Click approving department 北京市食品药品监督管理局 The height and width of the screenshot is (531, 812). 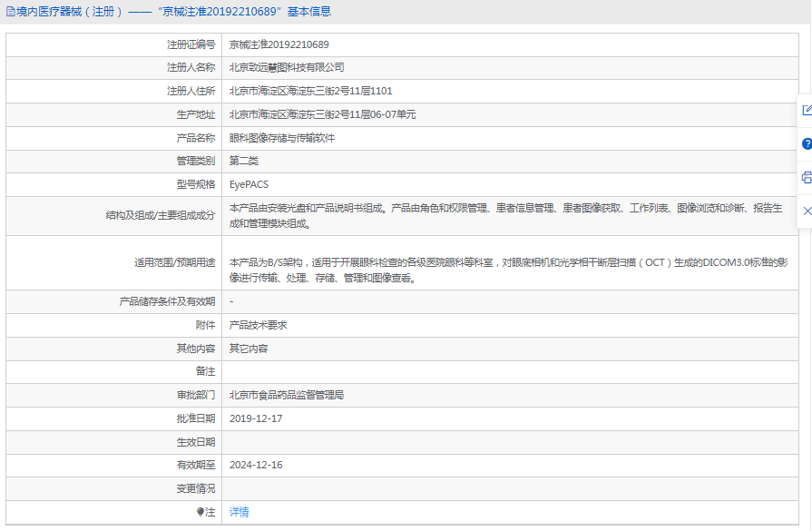point(287,395)
